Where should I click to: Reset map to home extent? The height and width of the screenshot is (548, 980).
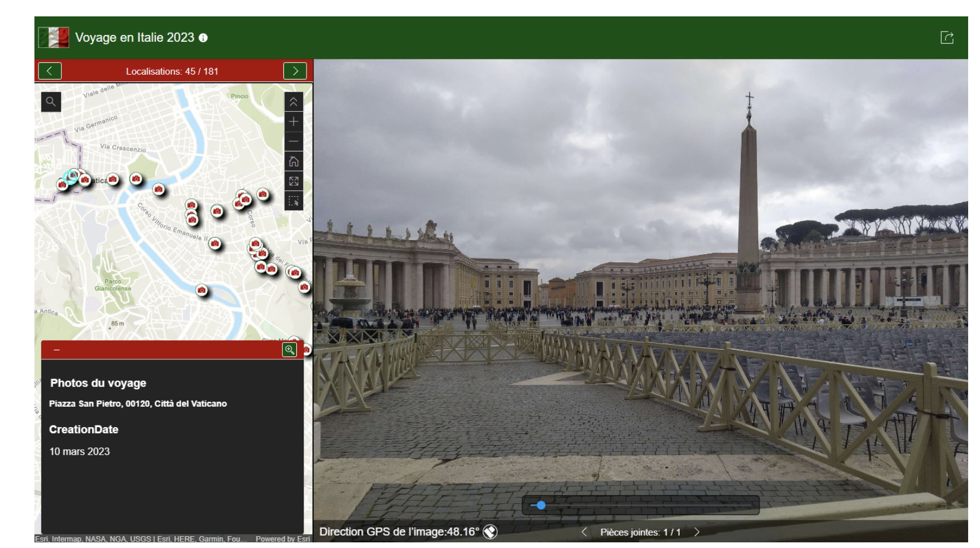pyautogui.click(x=294, y=162)
